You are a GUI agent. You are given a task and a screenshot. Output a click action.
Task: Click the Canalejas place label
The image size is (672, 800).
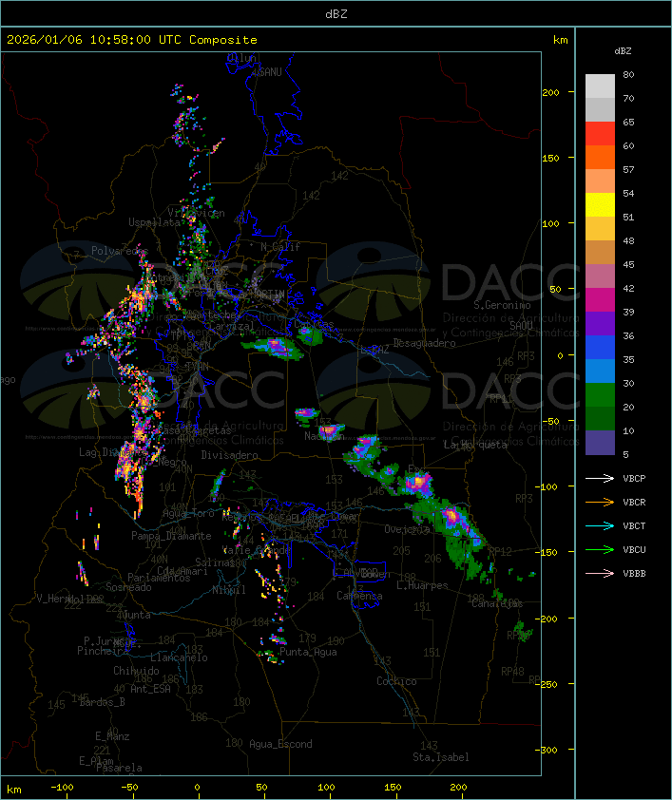pos(497,603)
